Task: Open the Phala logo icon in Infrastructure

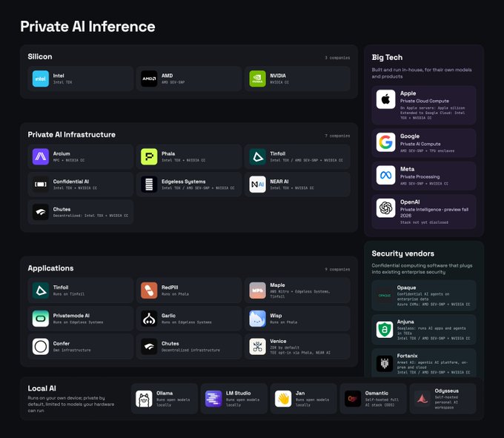Action: (149, 156)
